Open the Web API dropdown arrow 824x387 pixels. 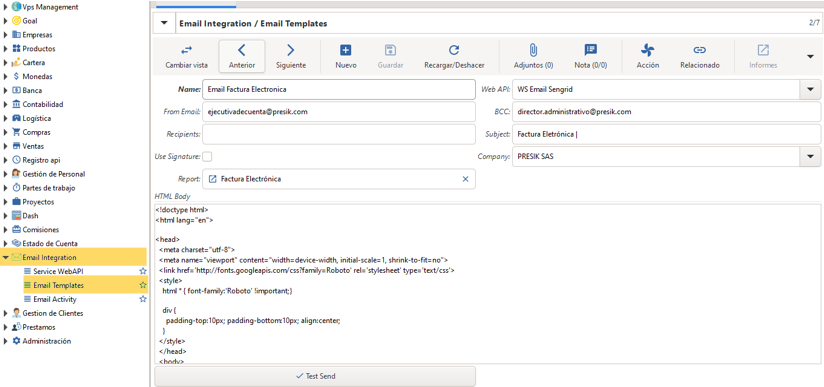(810, 89)
